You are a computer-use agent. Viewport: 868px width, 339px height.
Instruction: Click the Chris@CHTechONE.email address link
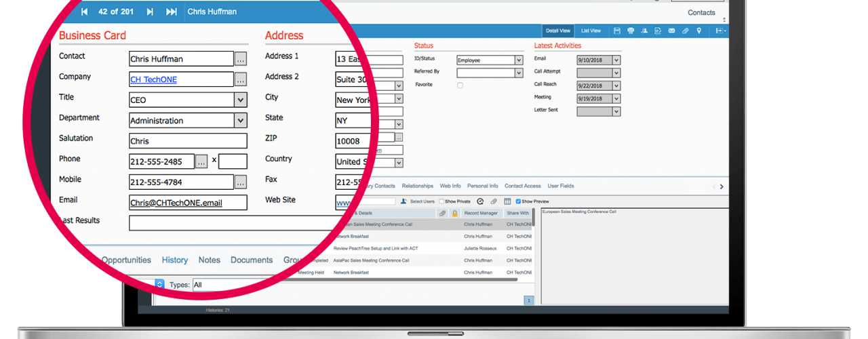point(176,203)
